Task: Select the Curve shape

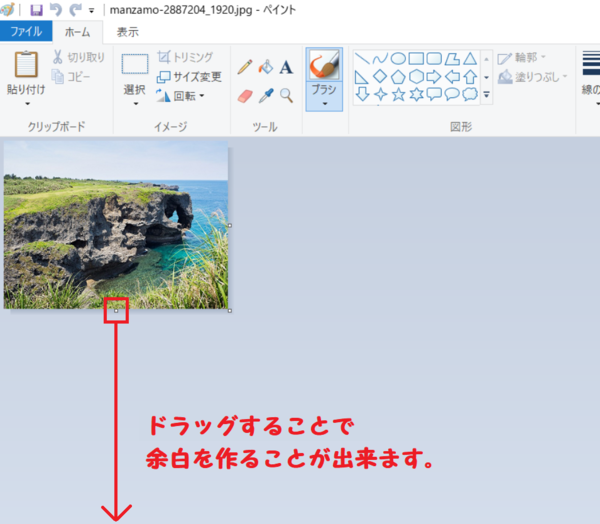Action: [380, 59]
